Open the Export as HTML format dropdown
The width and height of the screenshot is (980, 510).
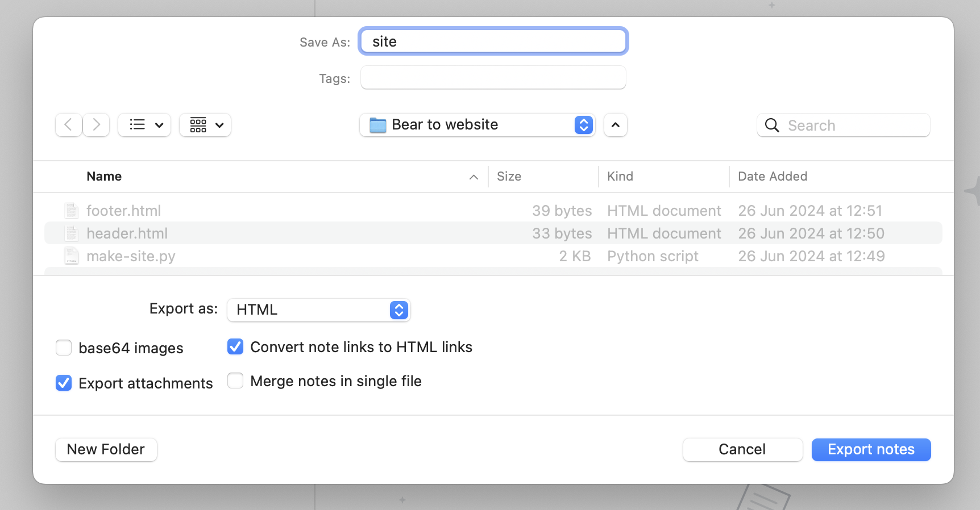(x=318, y=310)
